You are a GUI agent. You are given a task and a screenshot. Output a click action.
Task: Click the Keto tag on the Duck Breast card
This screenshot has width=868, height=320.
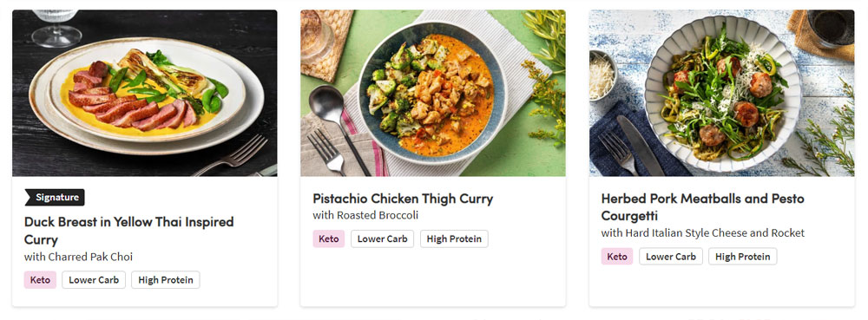click(x=40, y=279)
